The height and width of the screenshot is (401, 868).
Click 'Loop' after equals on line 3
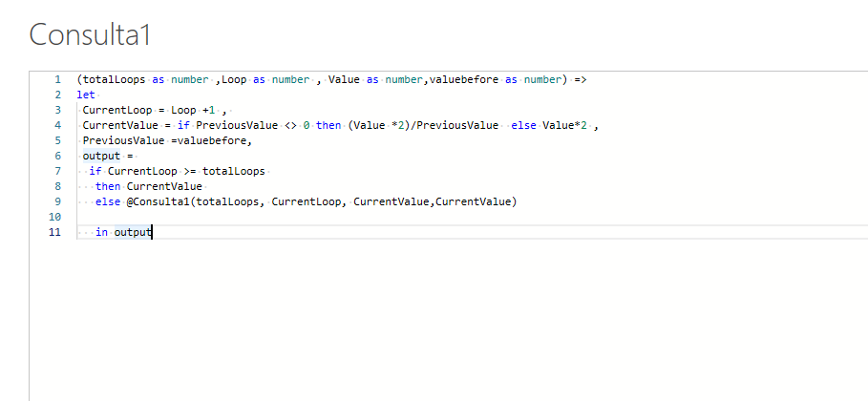pos(183,110)
